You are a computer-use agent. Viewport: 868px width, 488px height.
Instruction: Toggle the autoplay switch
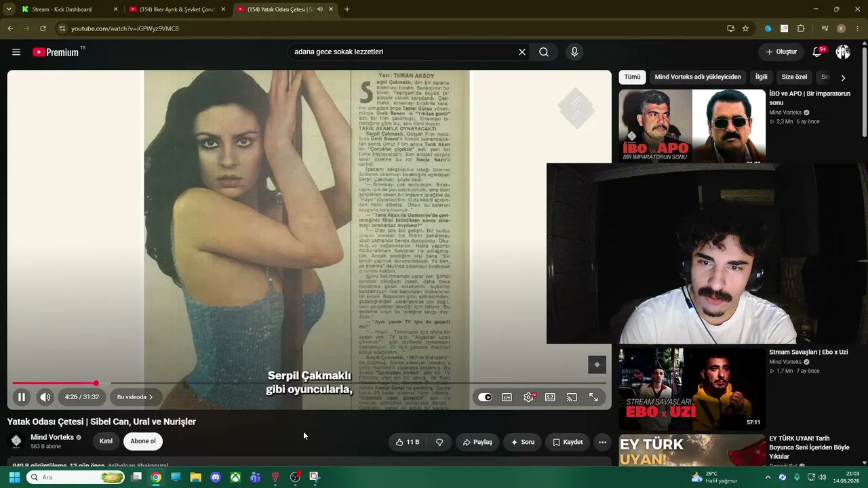(x=485, y=397)
